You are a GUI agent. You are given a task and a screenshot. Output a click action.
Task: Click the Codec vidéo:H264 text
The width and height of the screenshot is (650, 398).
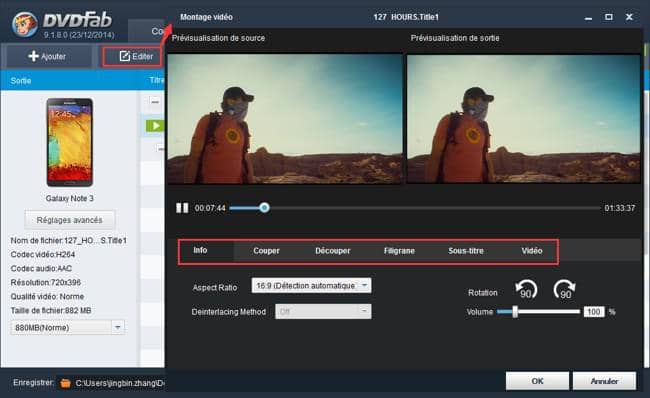43,255
